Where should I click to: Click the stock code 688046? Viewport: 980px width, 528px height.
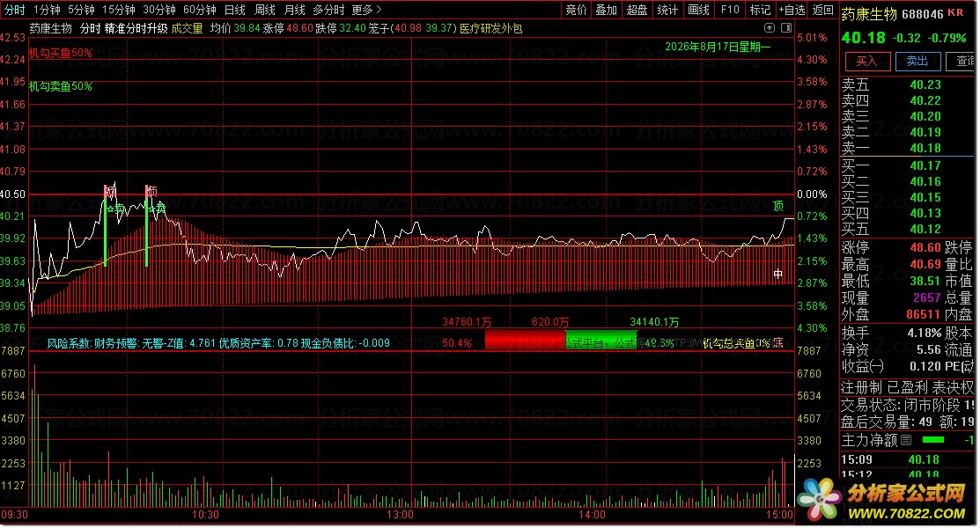click(x=923, y=14)
